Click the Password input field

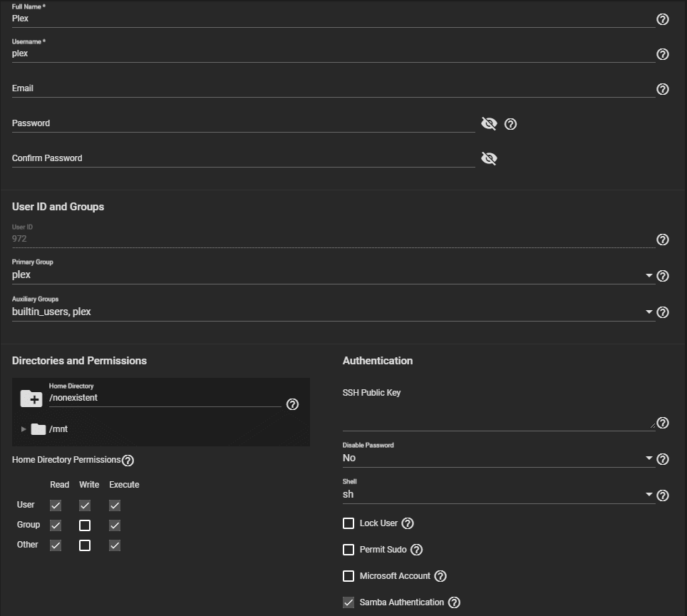click(243, 123)
